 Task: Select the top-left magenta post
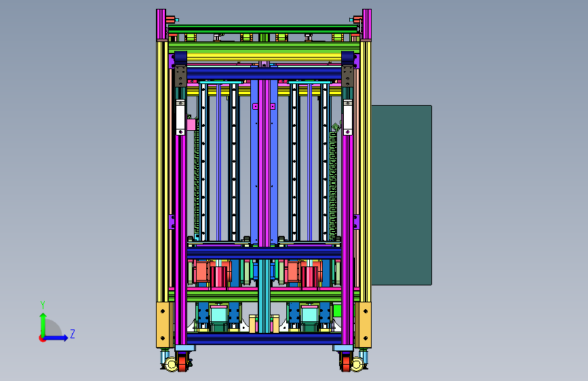coord(161,24)
